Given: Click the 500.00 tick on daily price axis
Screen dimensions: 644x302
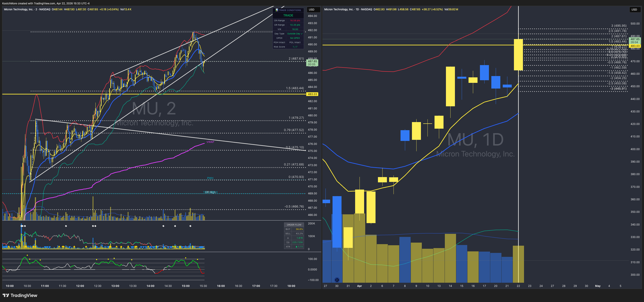Looking at the screenshot, I should (x=635, y=23).
